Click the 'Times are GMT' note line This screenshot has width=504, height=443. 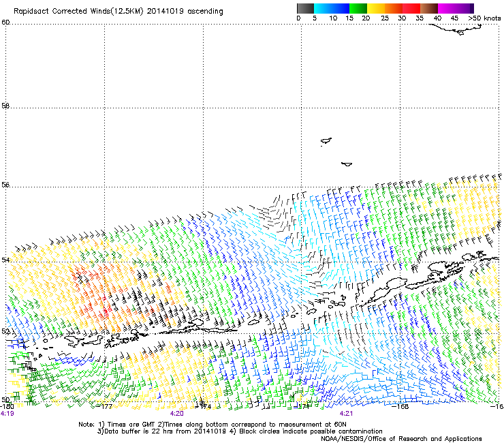point(212,425)
